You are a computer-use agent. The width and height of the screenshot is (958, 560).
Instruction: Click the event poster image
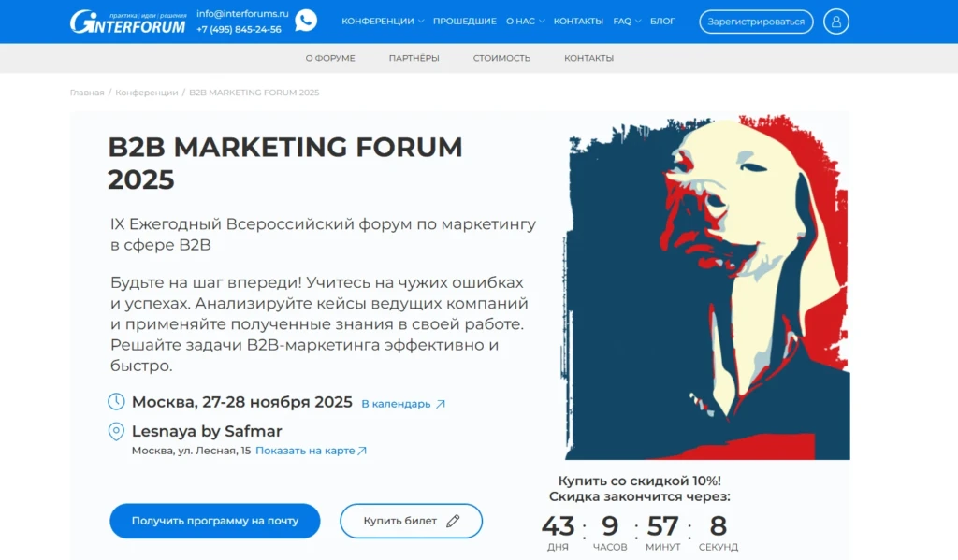coord(705,287)
